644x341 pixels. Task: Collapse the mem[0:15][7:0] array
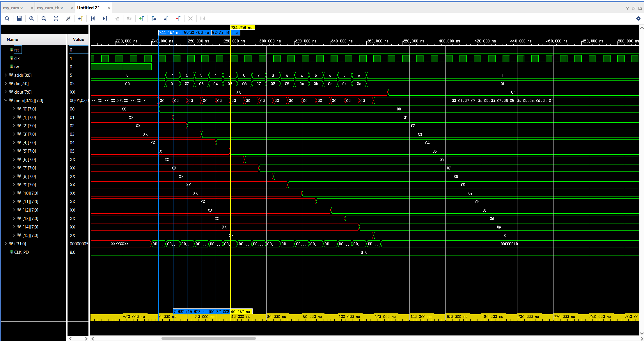click(6, 100)
